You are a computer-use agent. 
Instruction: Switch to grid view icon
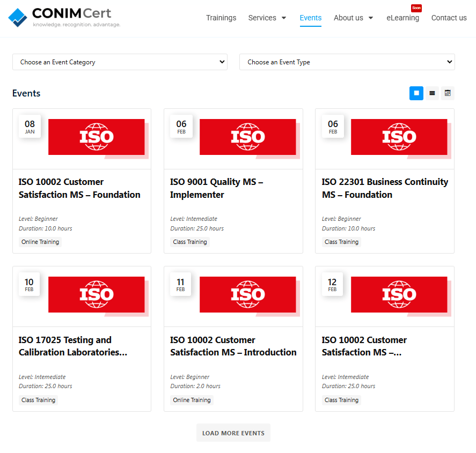click(x=416, y=93)
